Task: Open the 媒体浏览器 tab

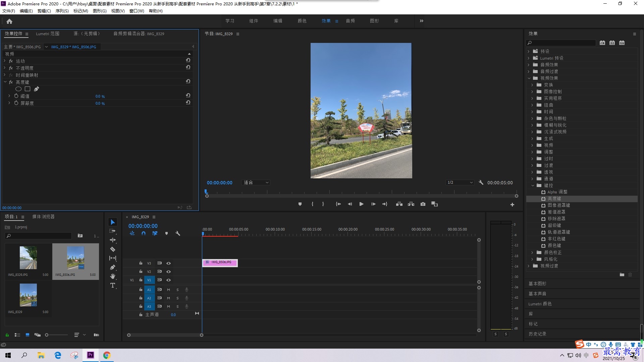Action: pyautogui.click(x=43, y=217)
